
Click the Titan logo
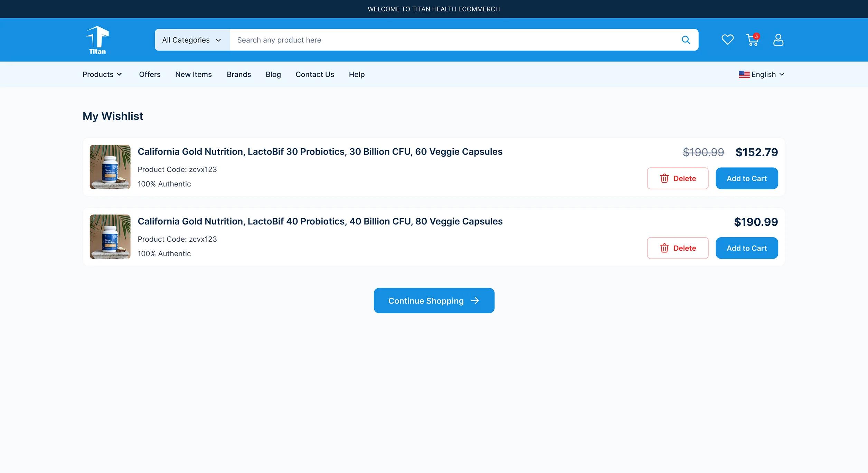(x=97, y=40)
